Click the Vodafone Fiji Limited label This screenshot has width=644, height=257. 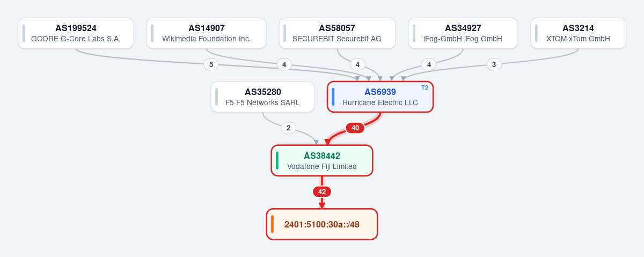click(x=322, y=166)
